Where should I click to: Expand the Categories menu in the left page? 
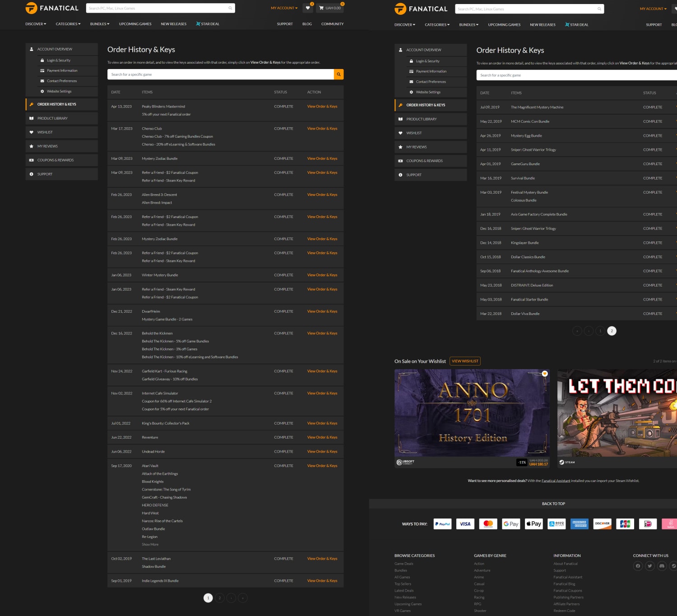click(68, 24)
